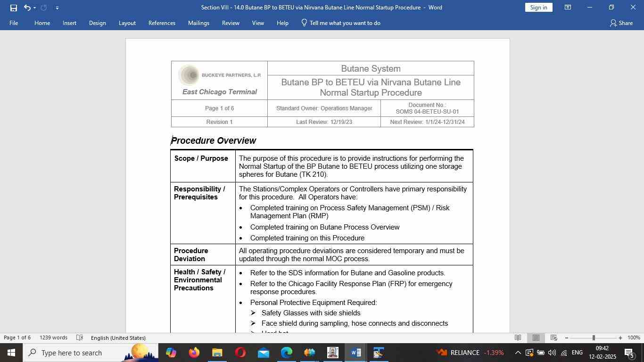644x362 pixels.
Task: Click the Last Review: 12/19/23 cell
Action: 324,122
